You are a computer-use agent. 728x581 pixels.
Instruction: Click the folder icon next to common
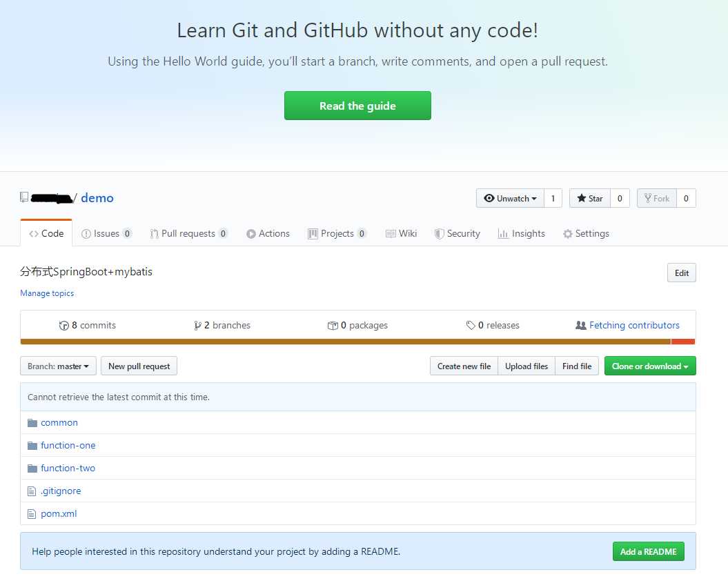(32, 422)
